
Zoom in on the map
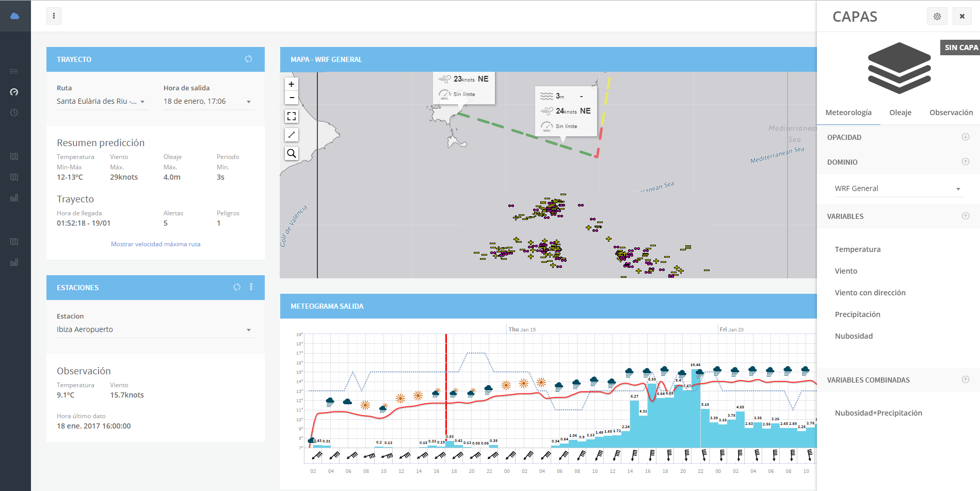(x=292, y=84)
